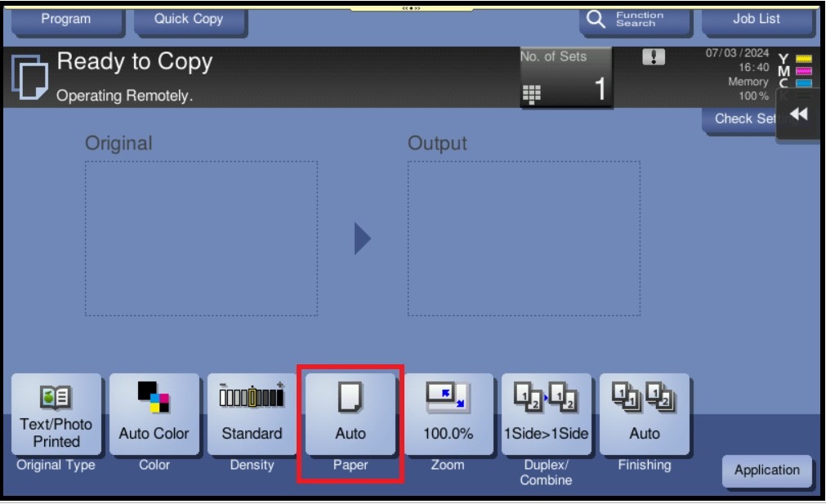
Task: Open the Job List
Action: click(757, 20)
